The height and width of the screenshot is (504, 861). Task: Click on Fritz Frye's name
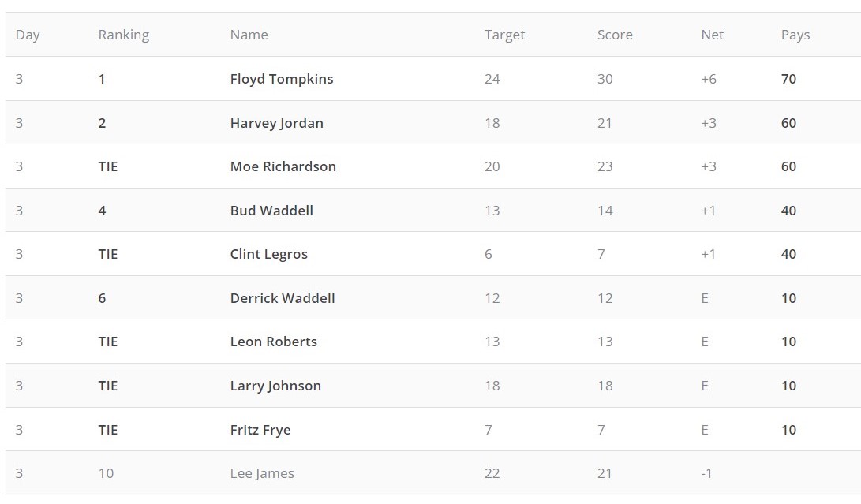point(260,430)
